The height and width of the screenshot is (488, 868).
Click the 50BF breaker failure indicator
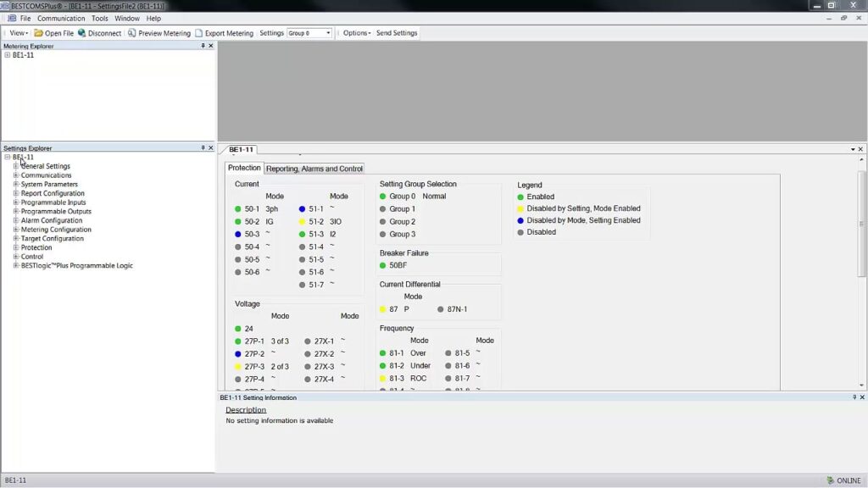pos(383,265)
